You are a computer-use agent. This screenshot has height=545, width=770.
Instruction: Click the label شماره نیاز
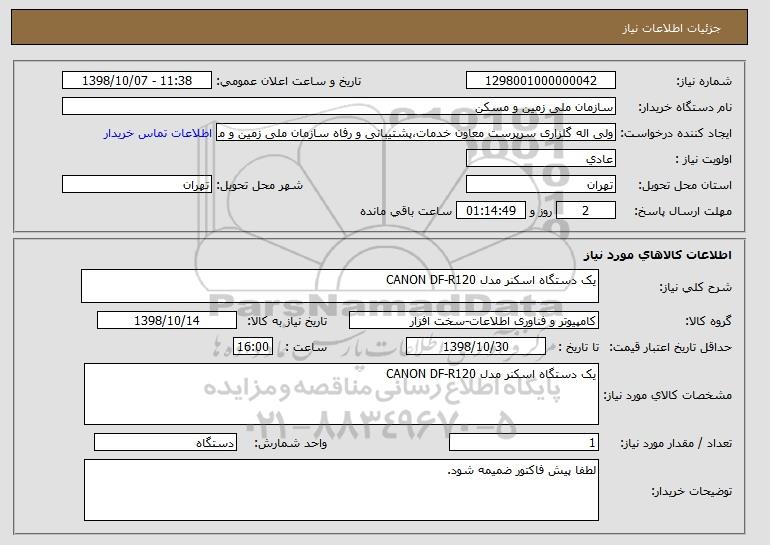click(704, 81)
